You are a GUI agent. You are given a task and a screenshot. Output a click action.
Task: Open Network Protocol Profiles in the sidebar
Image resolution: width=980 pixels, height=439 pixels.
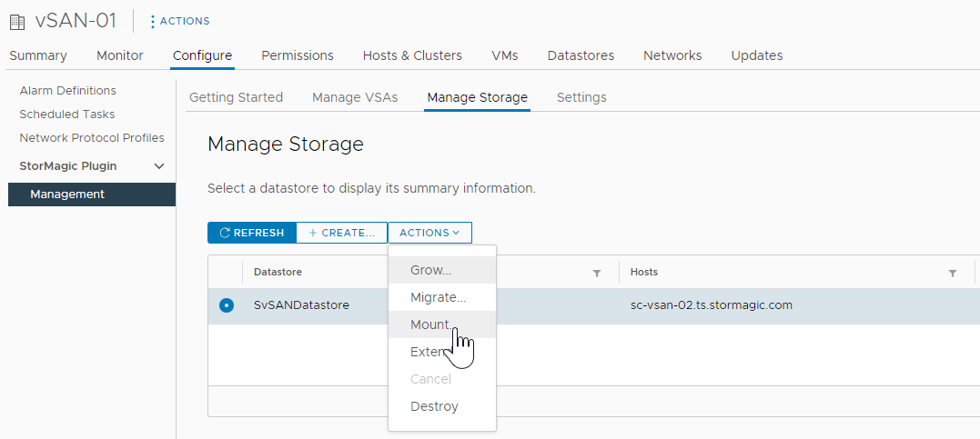(92, 138)
